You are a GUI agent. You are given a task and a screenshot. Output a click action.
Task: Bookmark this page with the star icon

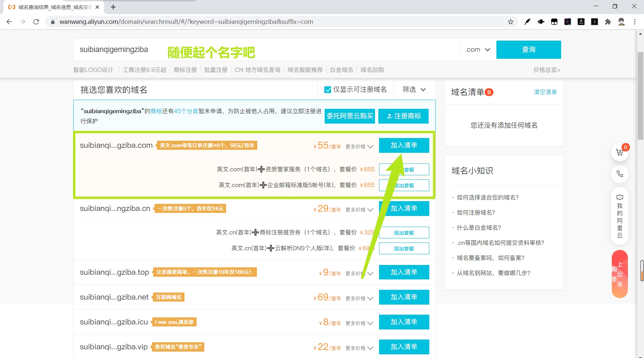511,21
